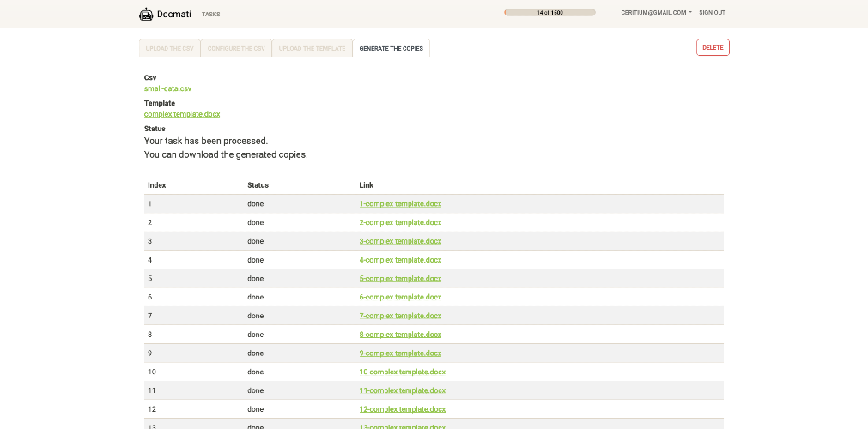The width and height of the screenshot is (868, 429).
Task: Switch to the Configure the CSV tab
Action: [236, 48]
